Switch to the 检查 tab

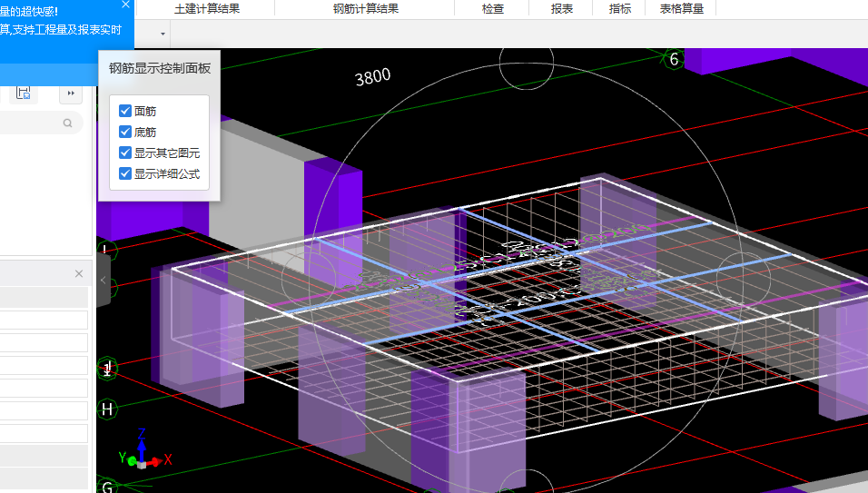[x=492, y=9]
